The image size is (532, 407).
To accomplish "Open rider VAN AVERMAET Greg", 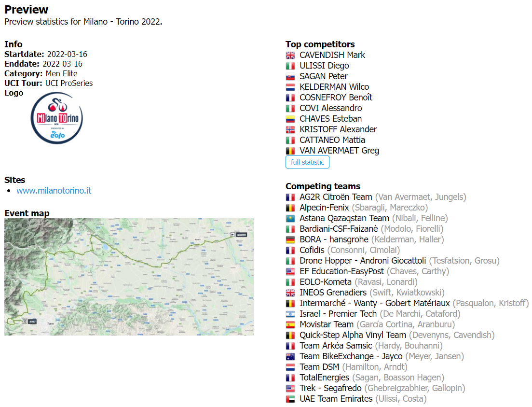I will [339, 151].
